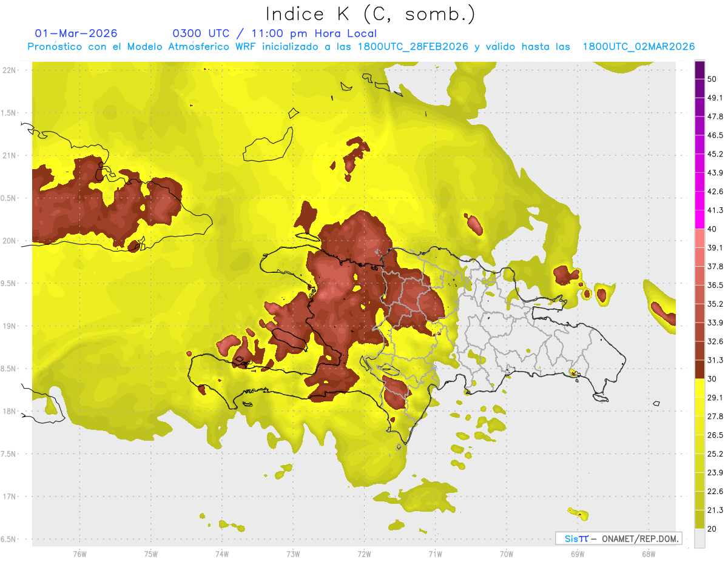
Task: Click the colorbar value label 22.6
Action: point(715,492)
